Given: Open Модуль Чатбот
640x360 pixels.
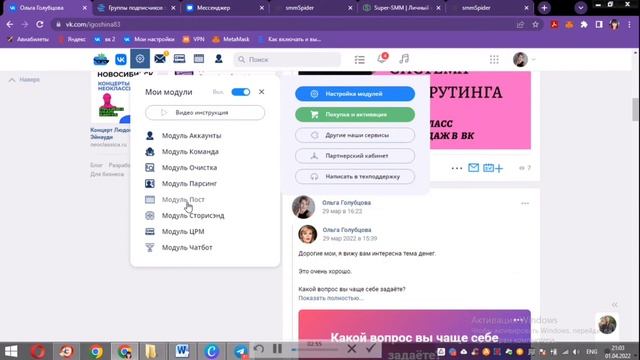Looking at the screenshot, I should pyautogui.click(x=179, y=247).
